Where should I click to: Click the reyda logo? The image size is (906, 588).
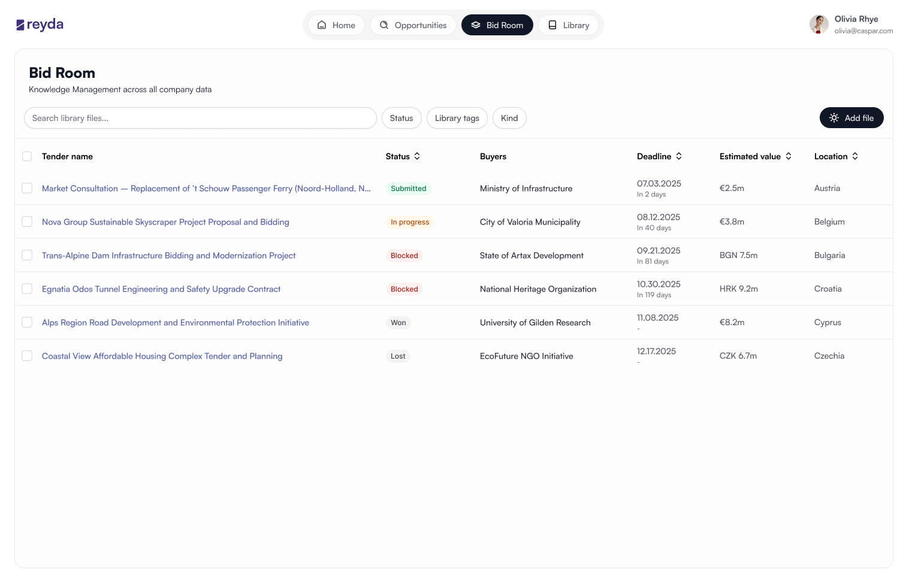40,25
